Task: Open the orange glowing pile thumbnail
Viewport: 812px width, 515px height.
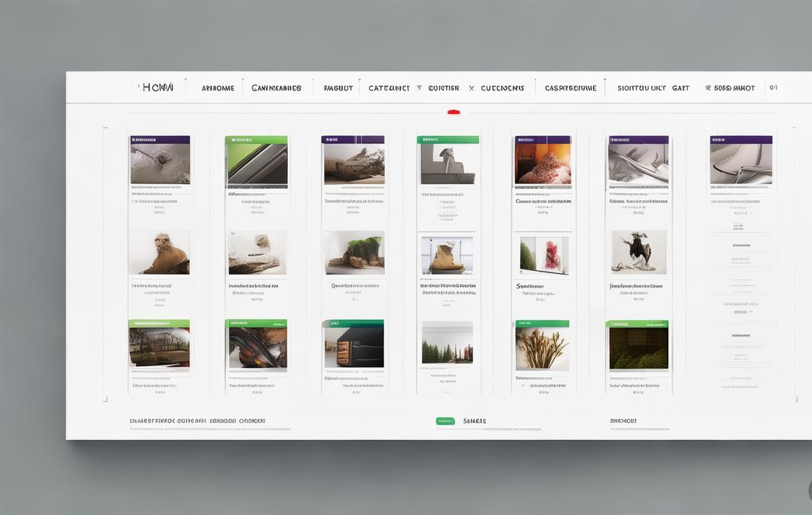Action: pos(543,164)
